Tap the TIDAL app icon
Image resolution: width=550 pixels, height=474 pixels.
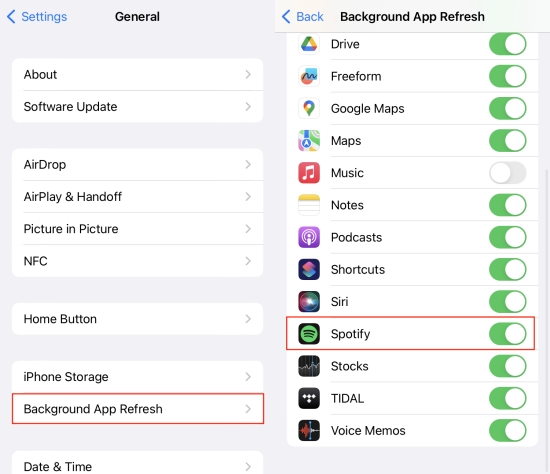coord(309,398)
